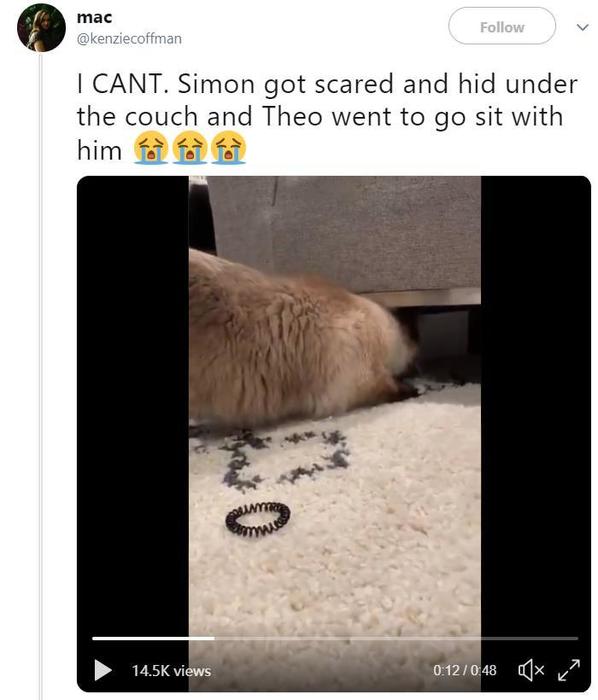Expand the video to fullscreen
Image resolution: width=598 pixels, height=700 pixels.
tap(569, 670)
